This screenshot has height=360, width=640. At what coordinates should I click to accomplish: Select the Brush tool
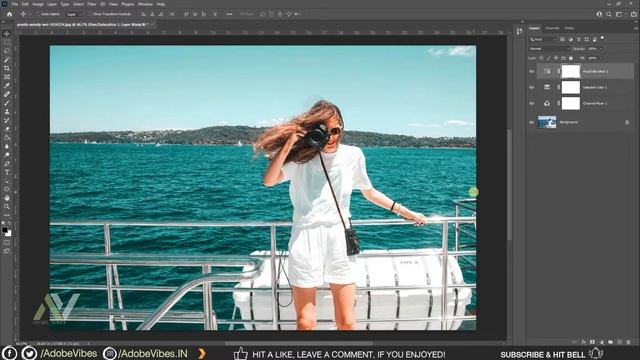pos(7,103)
